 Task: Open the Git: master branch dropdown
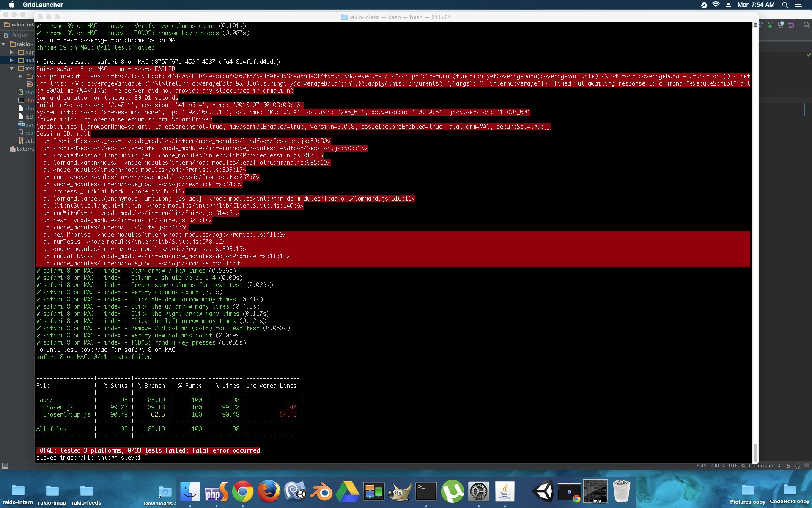[x=765, y=466]
